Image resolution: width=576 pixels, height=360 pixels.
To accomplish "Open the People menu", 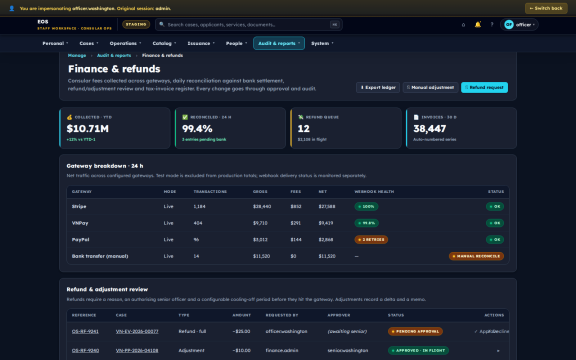I will (236, 43).
